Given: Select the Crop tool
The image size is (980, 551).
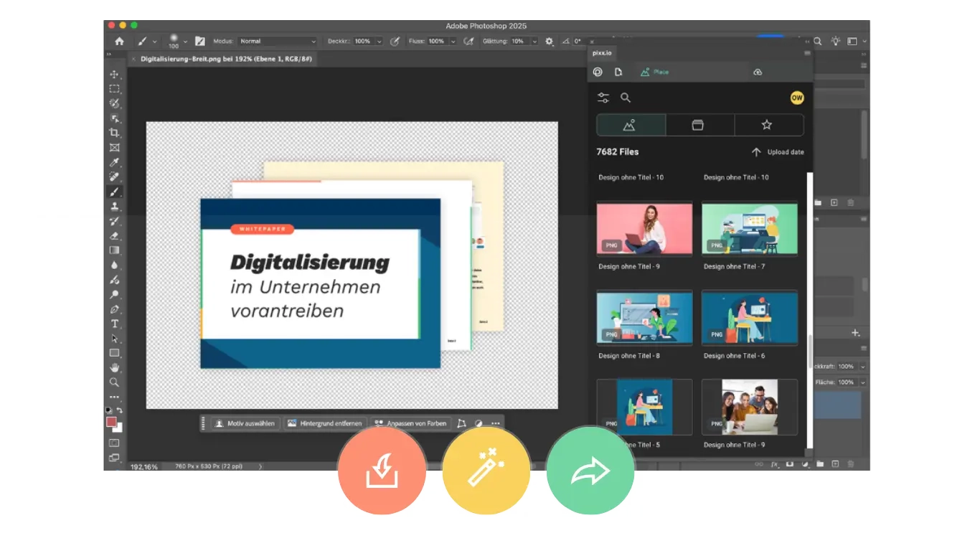Looking at the screenshot, I should [x=114, y=133].
